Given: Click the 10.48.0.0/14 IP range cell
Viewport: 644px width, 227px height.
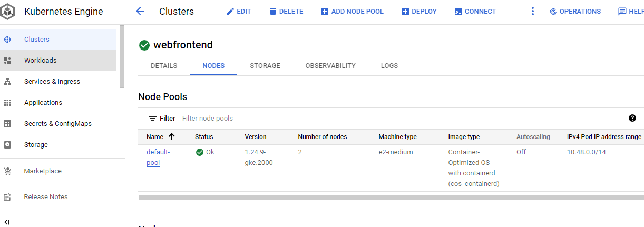Looking at the screenshot, I should point(586,152).
